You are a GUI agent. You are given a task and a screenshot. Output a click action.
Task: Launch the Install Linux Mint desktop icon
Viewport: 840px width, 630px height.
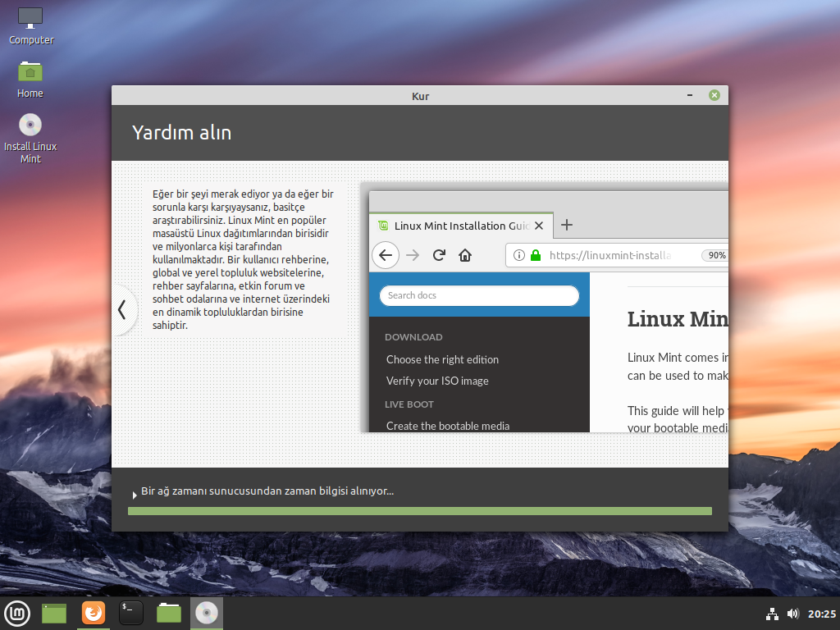pyautogui.click(x=30, y=138)
